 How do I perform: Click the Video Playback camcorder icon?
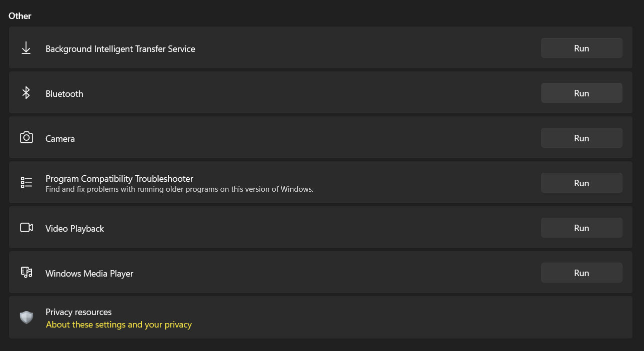click(26, 228)
